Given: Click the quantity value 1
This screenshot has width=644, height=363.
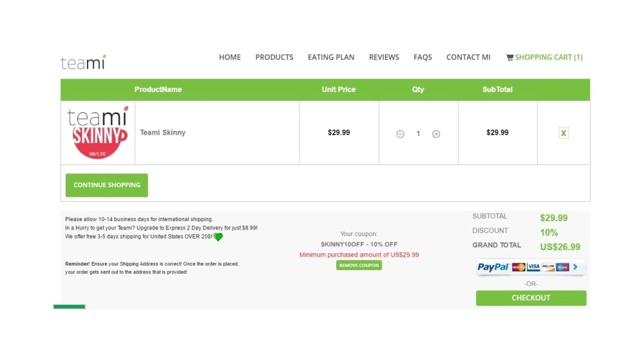Looking at the screenshot, I should coord(418,133).
